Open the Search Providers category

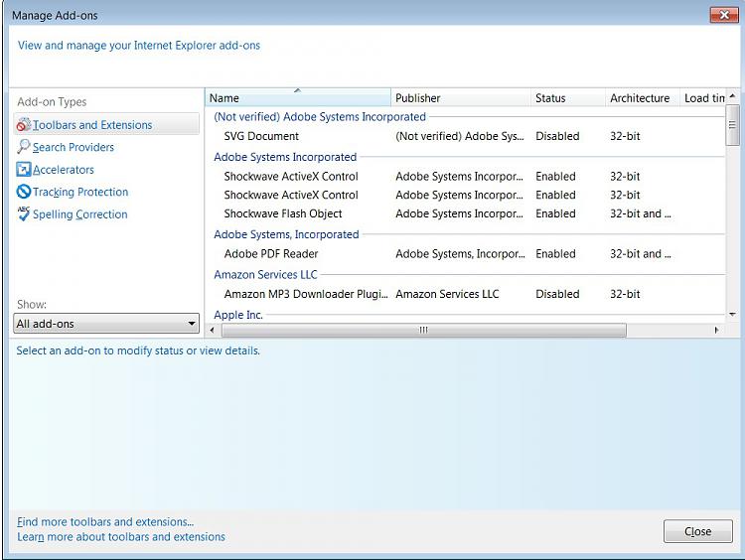pyautogui.click(x=74, y=147)
